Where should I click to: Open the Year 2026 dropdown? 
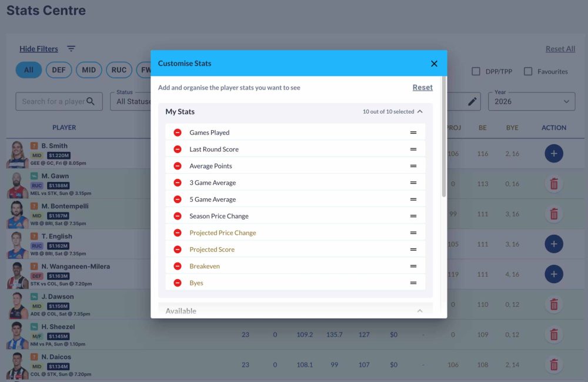(x=532, y=101)
